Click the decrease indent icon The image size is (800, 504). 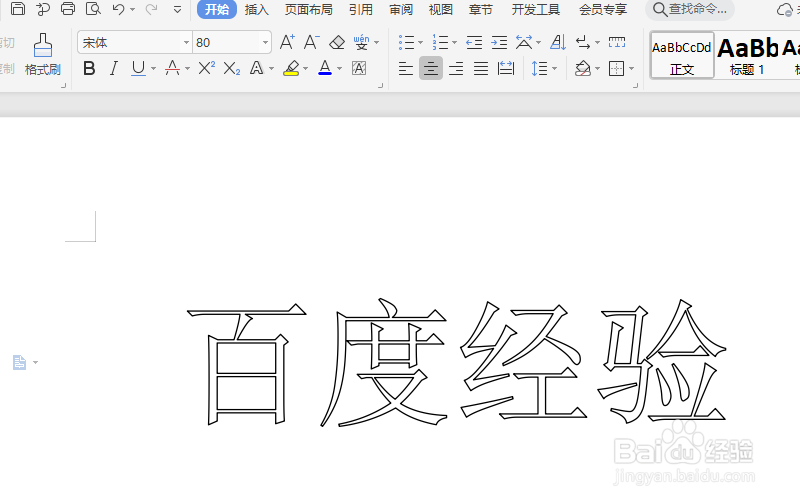[474, 42]
